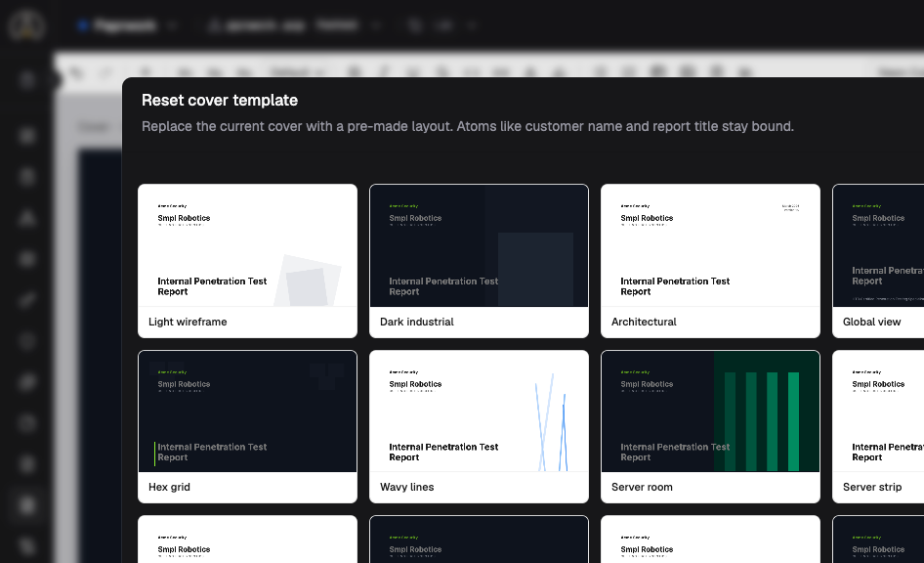The image size is (924, 563).
Task: Choose the Hex grid cover template
Action: pos(247,427)
